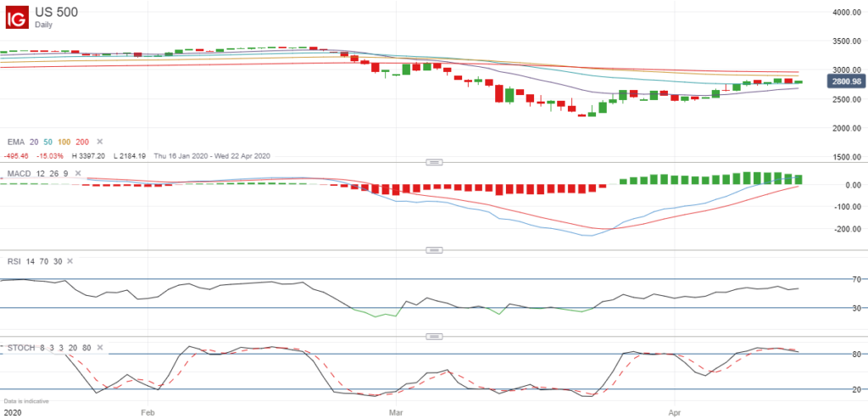This screenshot has width=868, height=419.
Task: Click the divider handle between RSI and STOCH panels
Action: 433,337
